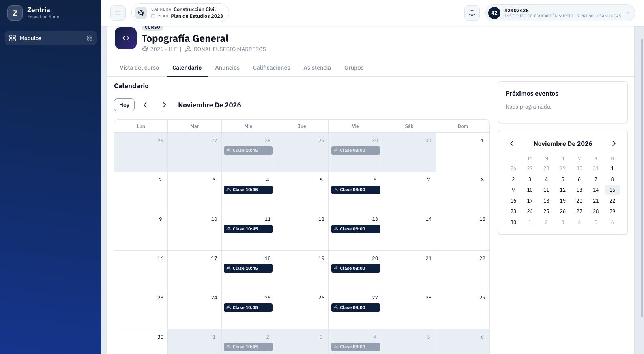Open Clase 10:45 event on October 28
The width and height of the screenshot is (644, 354).
[x=248, y=150]
